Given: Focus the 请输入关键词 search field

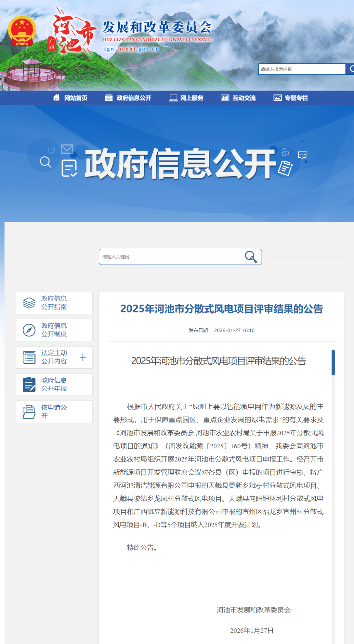Looking at the screenshot, I should tap(170, 257).
